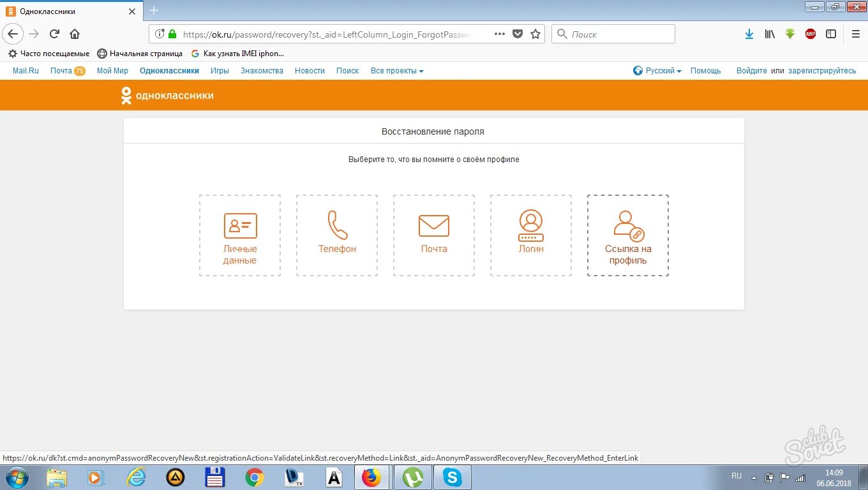Go to Мой Мир in the portal bar
Screen dimensions: 868x490
coord(112,71)
